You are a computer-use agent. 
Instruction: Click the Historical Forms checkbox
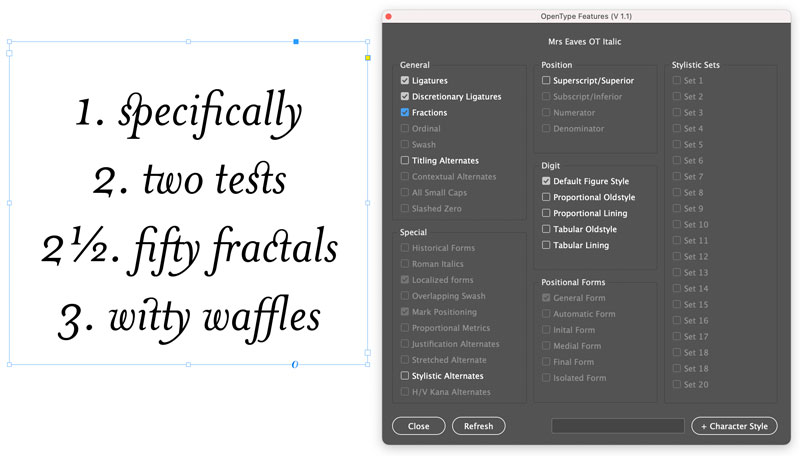click(x=405, y=247)
